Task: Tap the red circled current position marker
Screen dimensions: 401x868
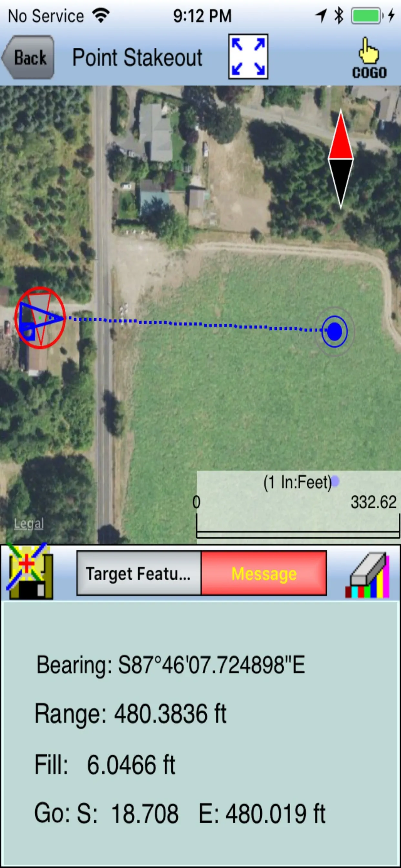Action: click(x=40, y=318)
